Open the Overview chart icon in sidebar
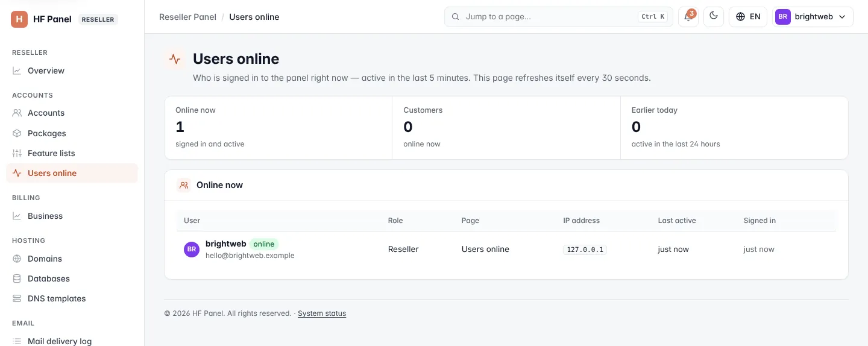Image resolution: width=868 pixels, height=346 pixels. [17, 71]
